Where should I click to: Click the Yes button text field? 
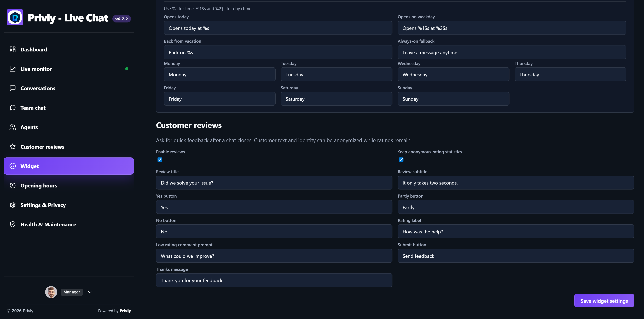pyautogui.click(x=274, y=207)
